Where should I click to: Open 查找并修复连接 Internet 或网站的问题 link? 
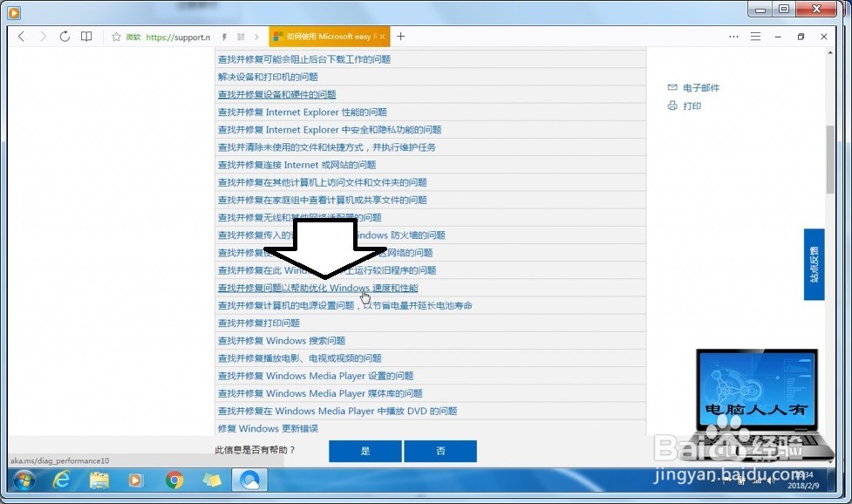[x=296, y=165]
